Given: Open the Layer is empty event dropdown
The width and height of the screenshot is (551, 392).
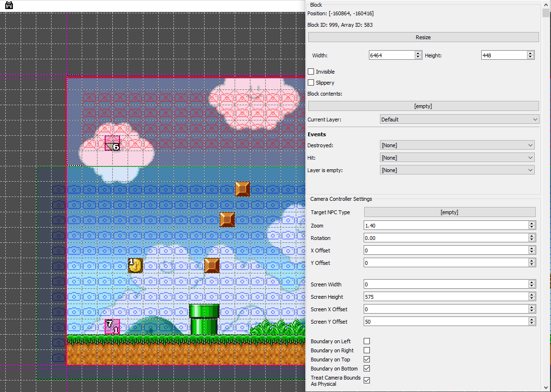Looking at the screenshot, I should tap(457, 170).
